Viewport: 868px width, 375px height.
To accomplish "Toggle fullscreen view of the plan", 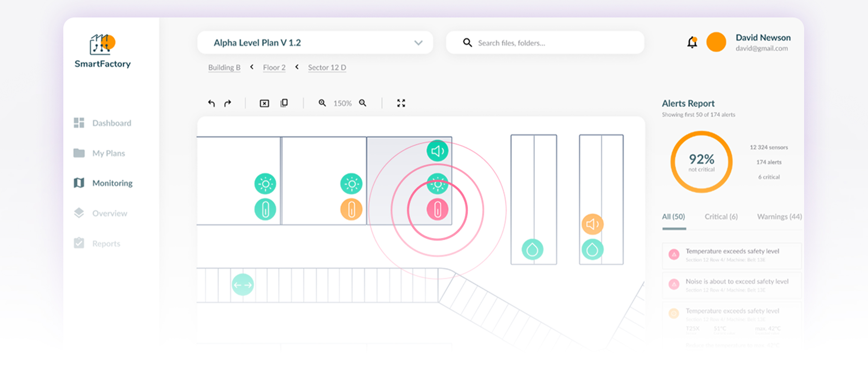I will (x=401, y=103).
